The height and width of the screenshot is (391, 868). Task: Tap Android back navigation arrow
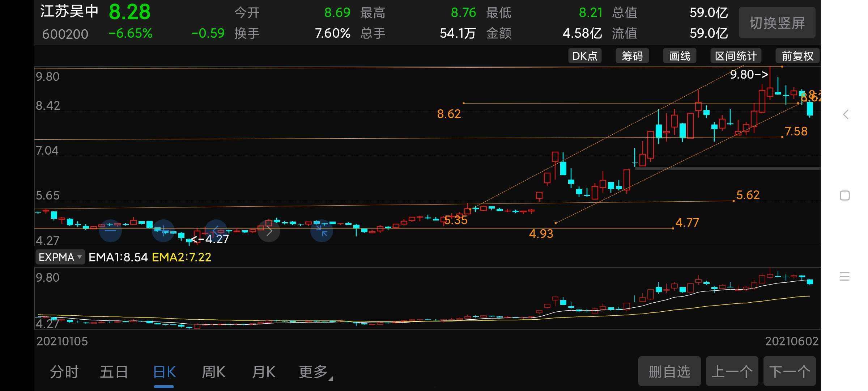845,114
